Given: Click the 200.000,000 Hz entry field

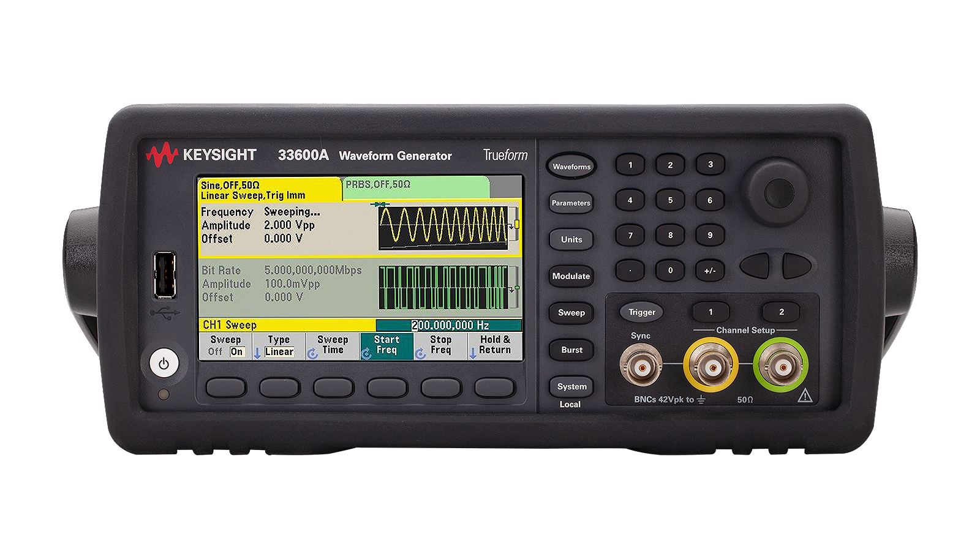Looking at the screenshot, I should 448,326.
